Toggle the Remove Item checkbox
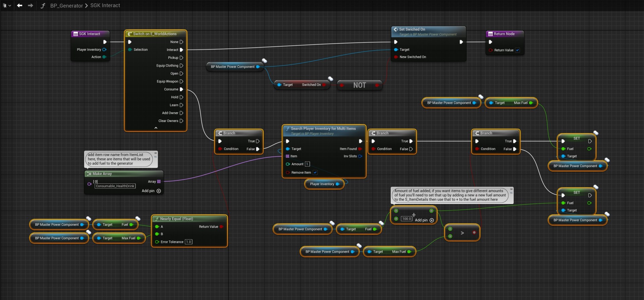The width and height of the screenshot is (644, 300). click(x=315, y=173)
